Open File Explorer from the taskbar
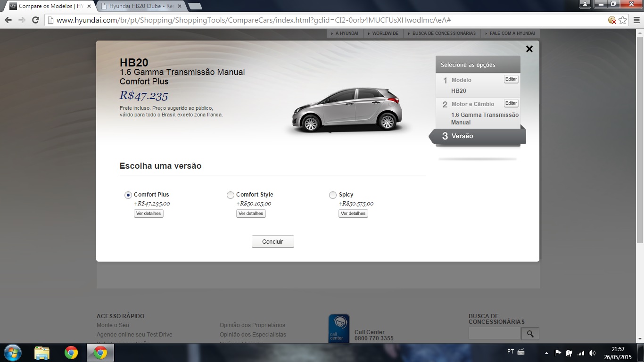The image size is (644, 362). click(x=42, y=353)
